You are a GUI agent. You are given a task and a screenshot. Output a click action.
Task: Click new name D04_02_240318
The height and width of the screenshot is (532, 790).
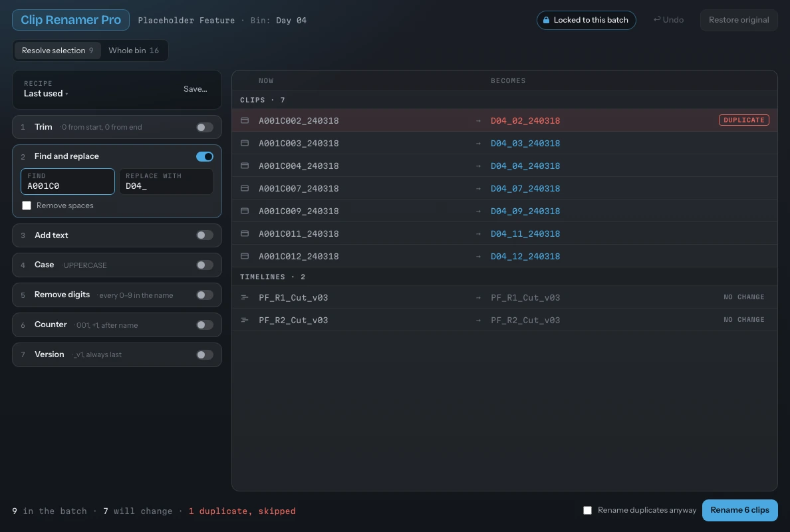(525, 120)
